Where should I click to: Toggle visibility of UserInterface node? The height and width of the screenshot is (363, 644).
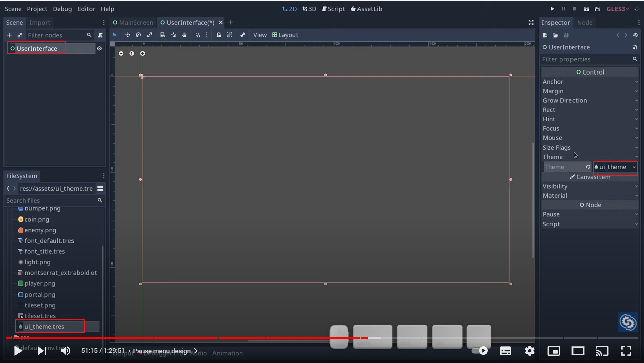coord(99,48)
